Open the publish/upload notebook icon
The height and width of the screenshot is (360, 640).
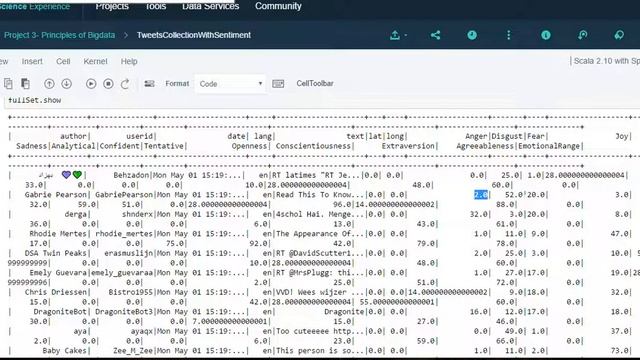coord(394,35)
